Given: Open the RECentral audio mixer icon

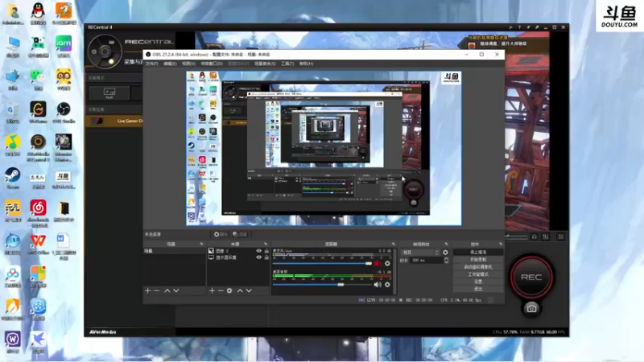Looking at the screenshot, I should pyautogui.click(x=546, y=237).
